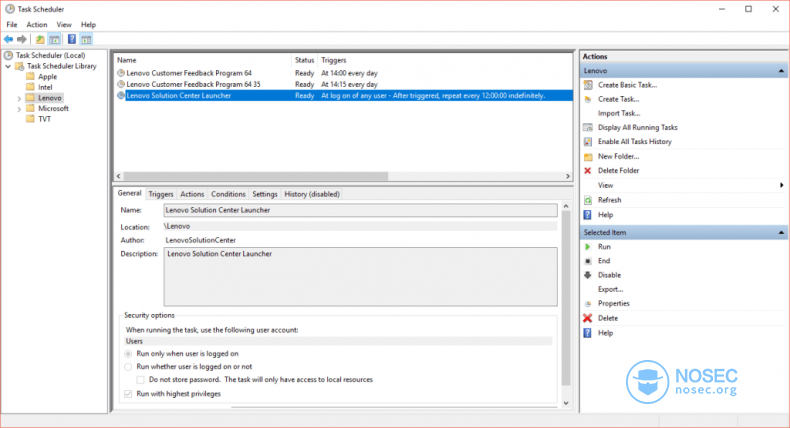Expand the Lenovo folder tree arrow
The image size is (790, 428).
(x=19, y=98)
